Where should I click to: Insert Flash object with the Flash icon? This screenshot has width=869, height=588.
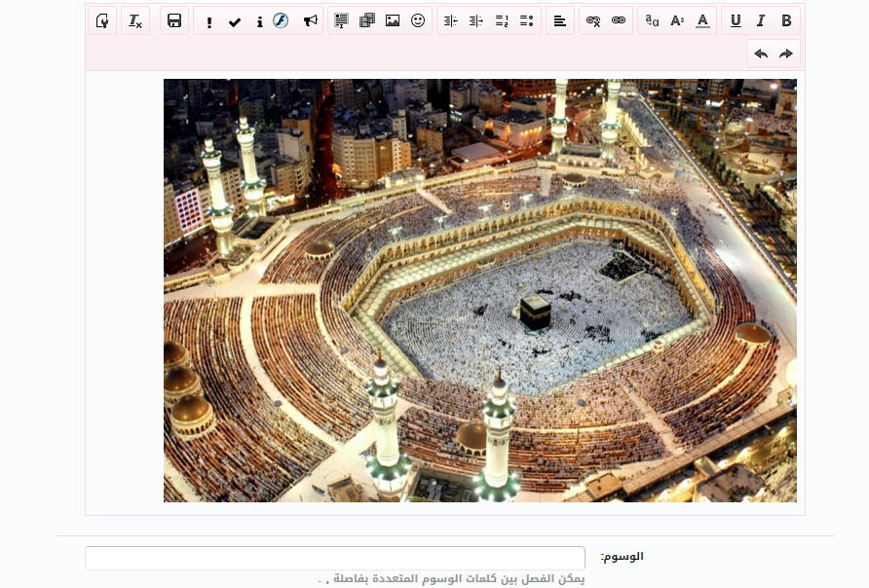tap(281, 21)
